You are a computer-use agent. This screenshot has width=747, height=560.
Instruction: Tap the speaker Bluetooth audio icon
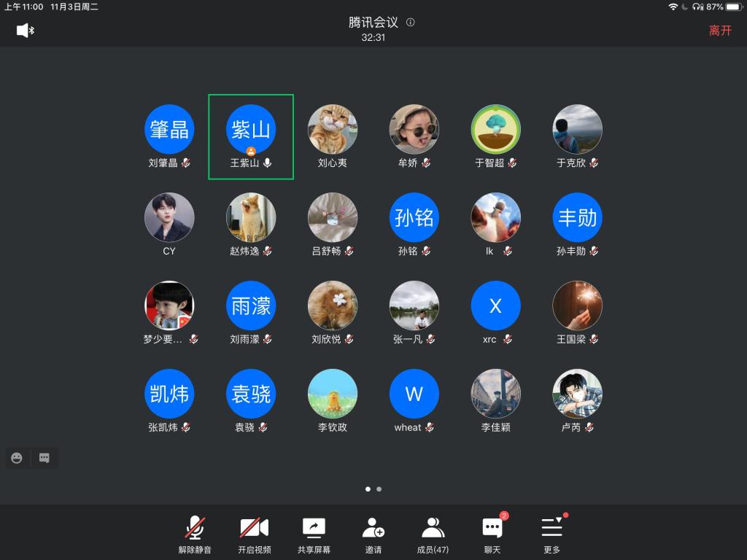(26, 31)
